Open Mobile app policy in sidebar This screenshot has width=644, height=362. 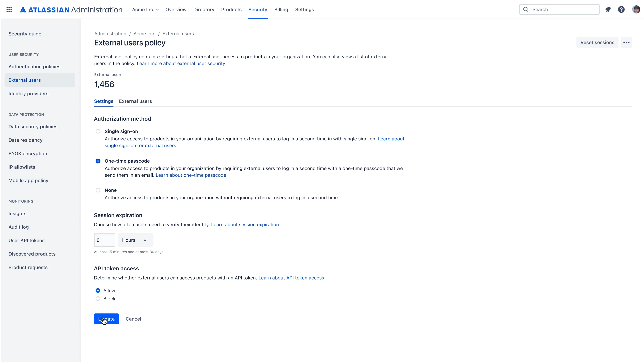pos(28,181)
